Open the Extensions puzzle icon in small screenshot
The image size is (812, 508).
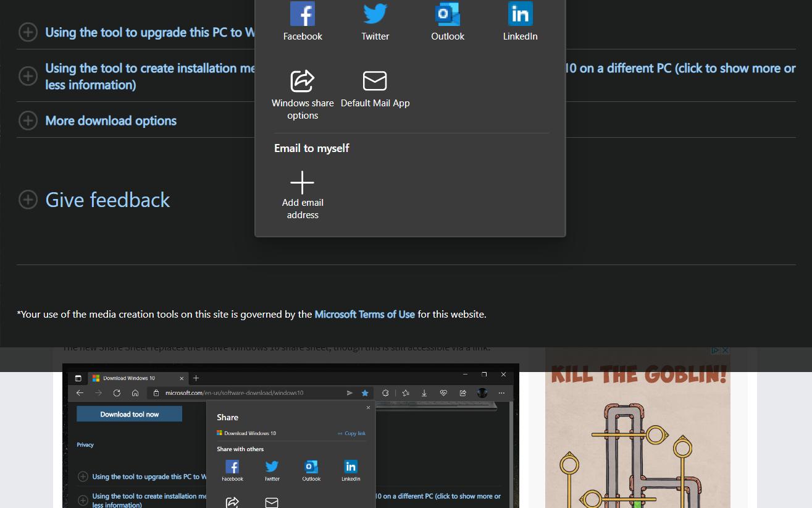385,392
